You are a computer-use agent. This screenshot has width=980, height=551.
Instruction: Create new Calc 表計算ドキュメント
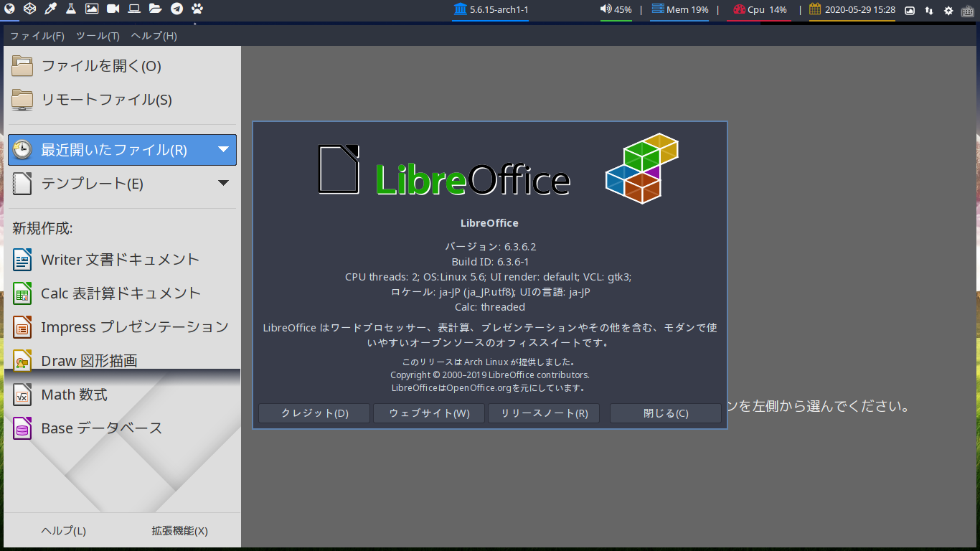(122, 293)
